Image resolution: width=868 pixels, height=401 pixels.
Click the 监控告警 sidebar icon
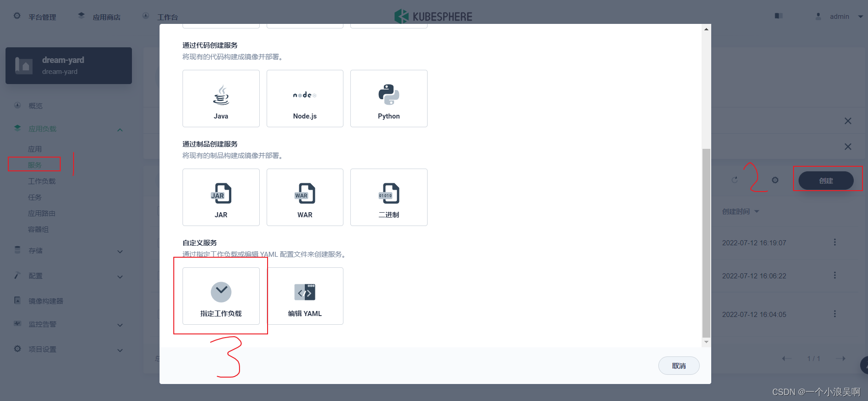[x=17, y=323]
